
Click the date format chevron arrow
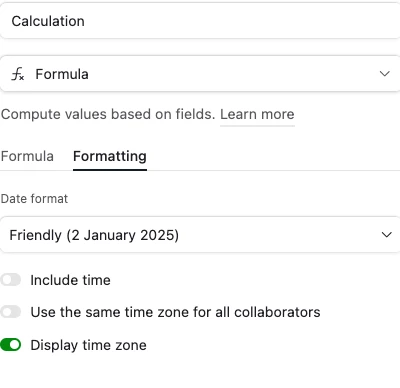pos(386,235)
